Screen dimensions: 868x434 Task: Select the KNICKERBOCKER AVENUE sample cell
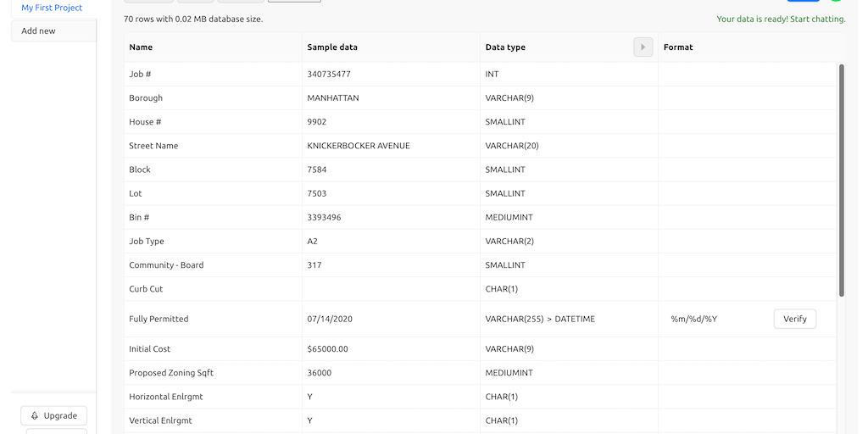coord(359,146)
